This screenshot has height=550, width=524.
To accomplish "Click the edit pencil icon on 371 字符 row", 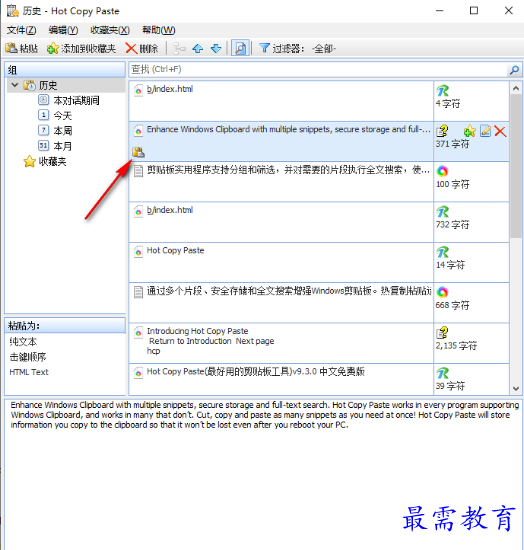I will click(485, 131).
